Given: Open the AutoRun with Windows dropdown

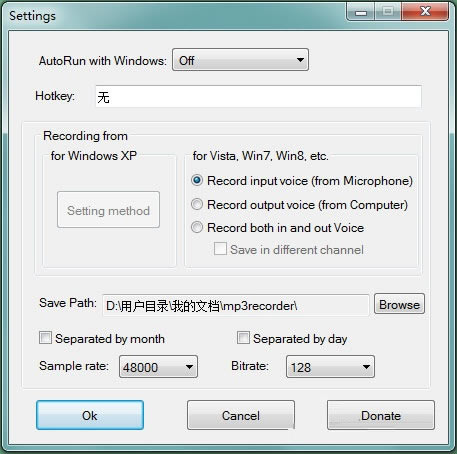Looking at the screenshot, I should (x=240, y=60).
